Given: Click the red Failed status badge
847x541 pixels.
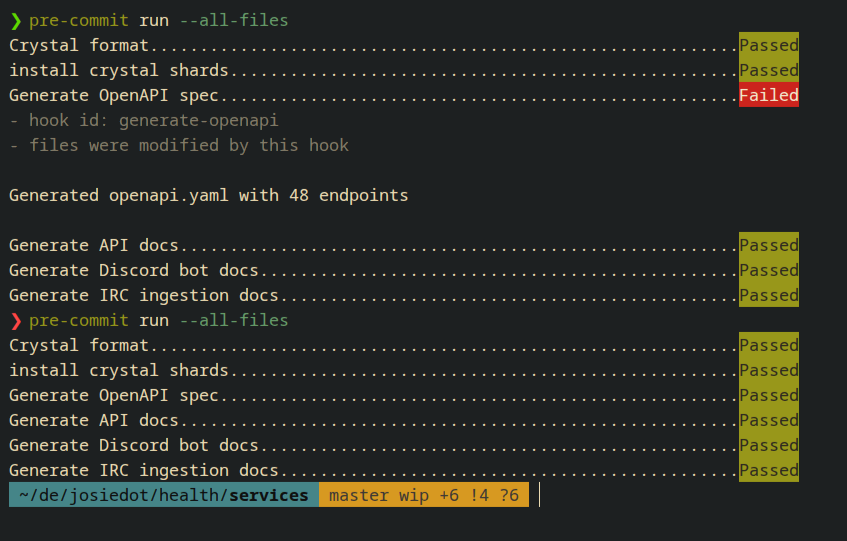Looking at the screenshot, I should [x=768, y=95].
